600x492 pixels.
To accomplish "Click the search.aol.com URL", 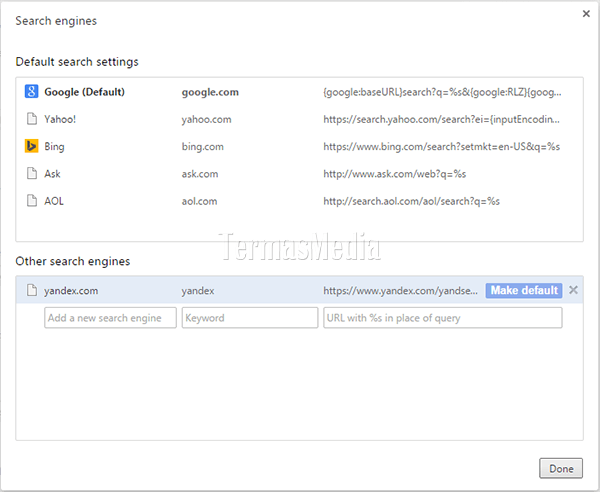I will [412, 201].
